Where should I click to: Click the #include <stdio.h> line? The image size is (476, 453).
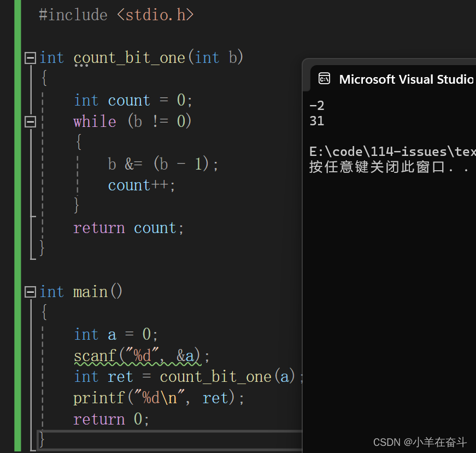[x=116, y=15]
